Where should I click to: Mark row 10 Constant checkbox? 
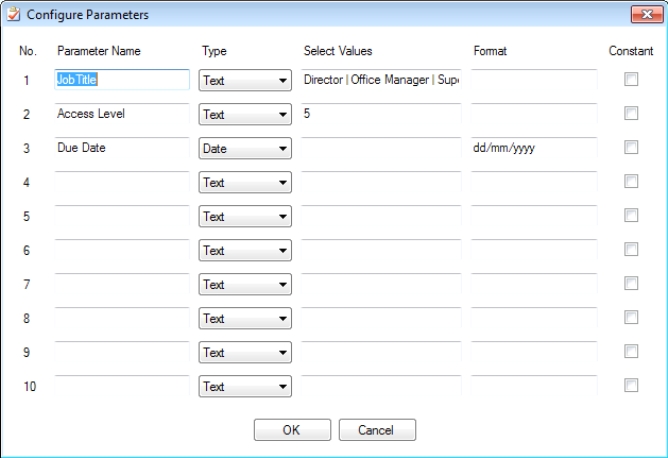[x=631, y=385]
